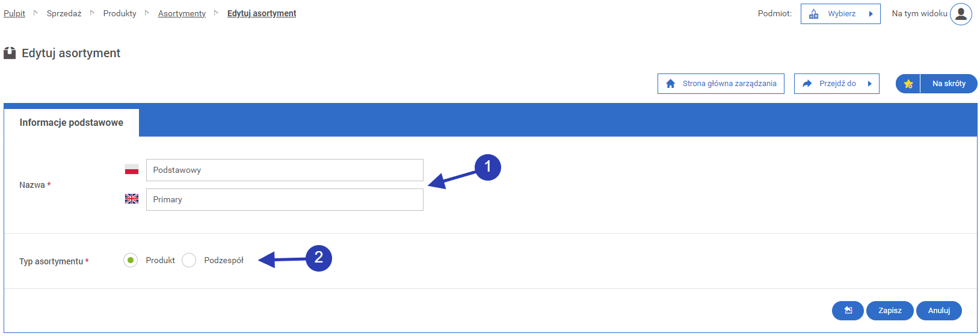The height and width of the screenshot is (336, 980).
Task: Click the user profile avatar icon
Action: (x=961, y=14)
